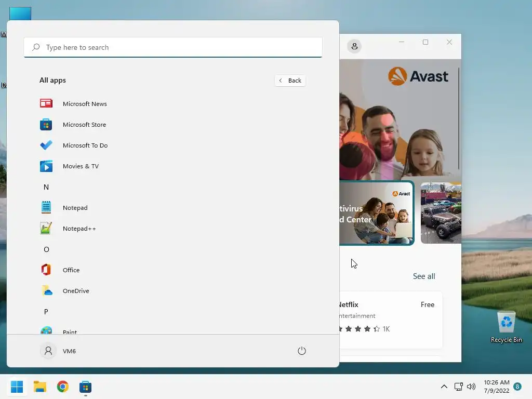Open clock and date 10:26 AM

(496, 387)
